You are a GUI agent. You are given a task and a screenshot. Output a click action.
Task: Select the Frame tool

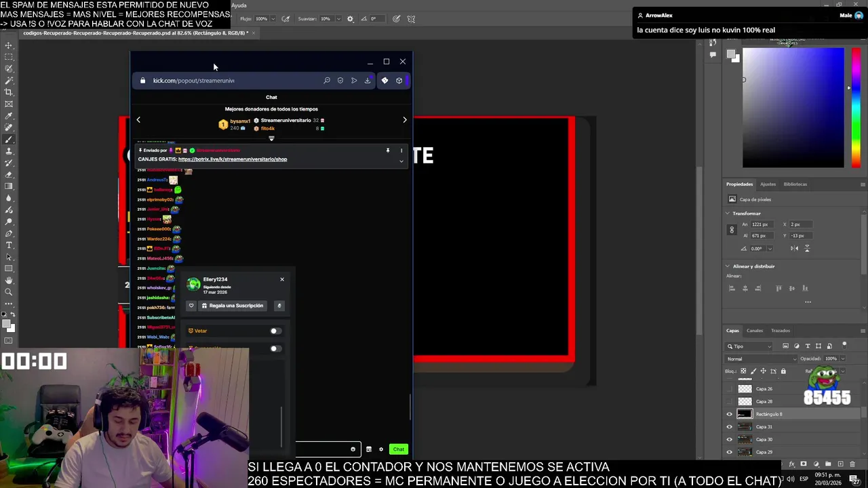(9, 104)
